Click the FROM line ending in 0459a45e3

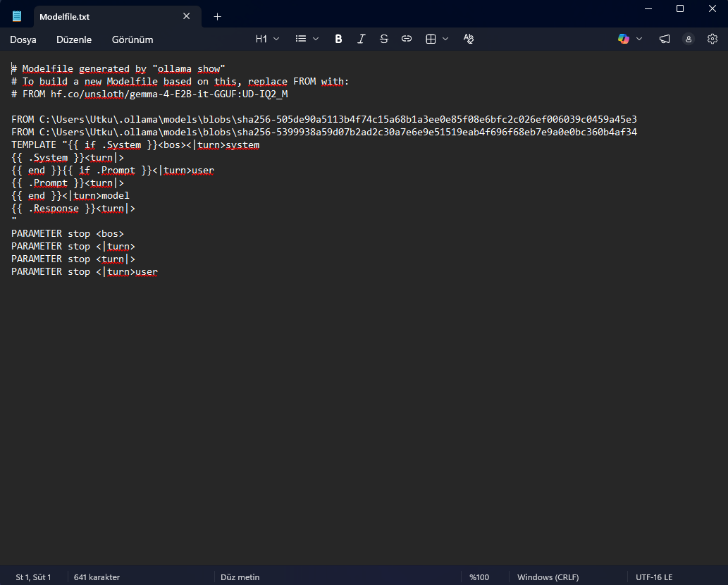coord(324,119)
